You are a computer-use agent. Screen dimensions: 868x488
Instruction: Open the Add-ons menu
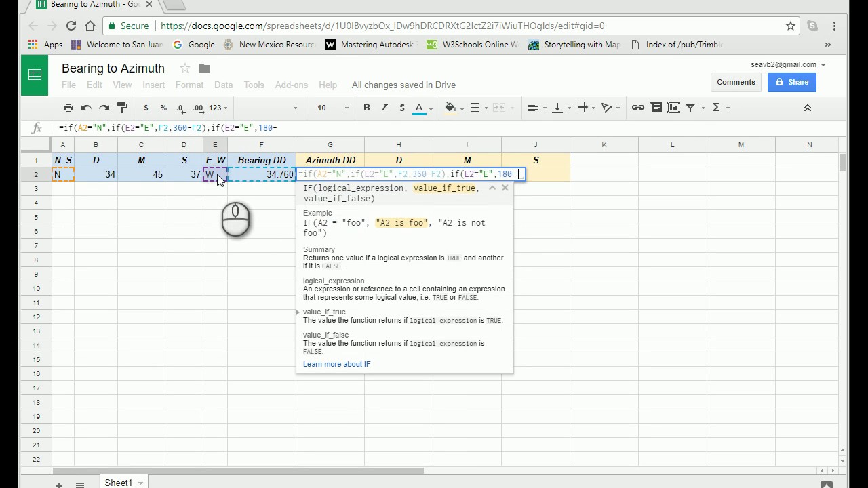(292, 85)
